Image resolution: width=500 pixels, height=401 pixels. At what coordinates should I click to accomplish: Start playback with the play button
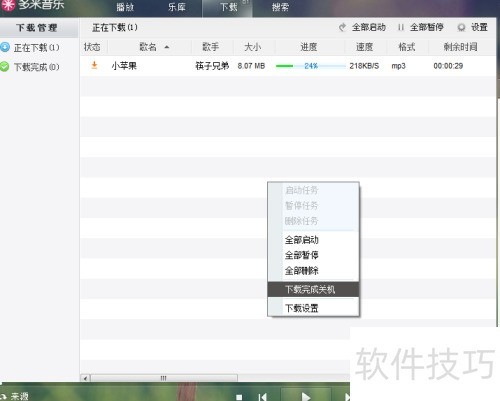306,396
